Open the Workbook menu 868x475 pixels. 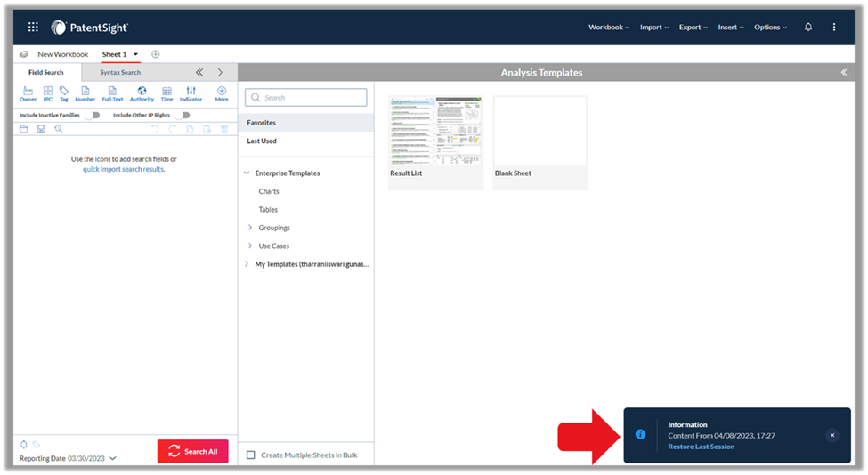coord(609,27)
